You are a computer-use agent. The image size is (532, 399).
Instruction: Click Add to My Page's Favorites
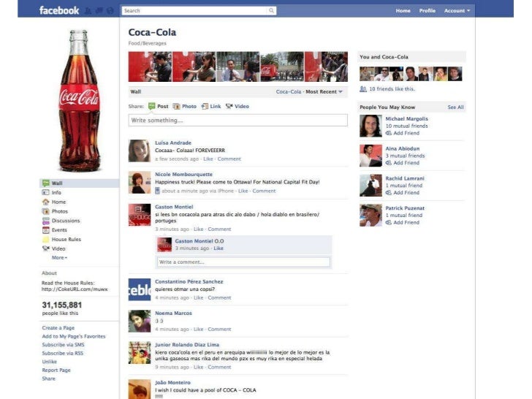tap(74, 336)
